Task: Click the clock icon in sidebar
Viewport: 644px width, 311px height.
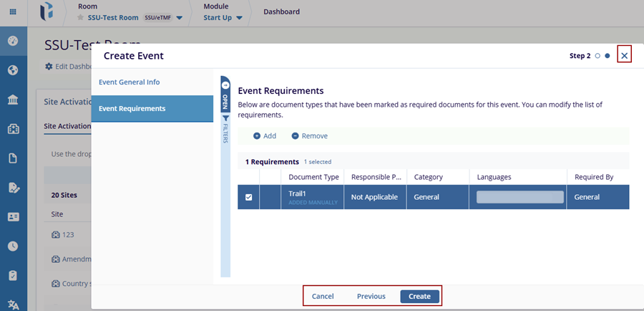Action: (13, 246)
